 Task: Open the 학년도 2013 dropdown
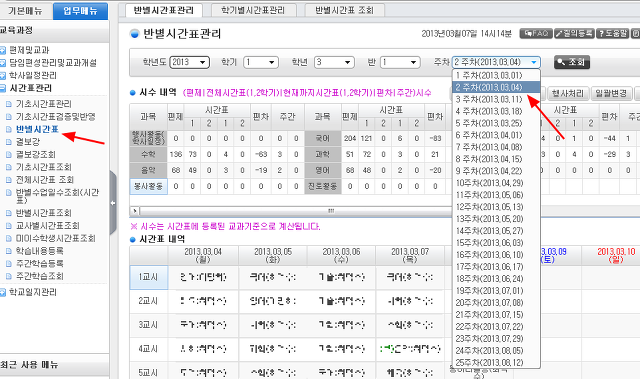190,62
